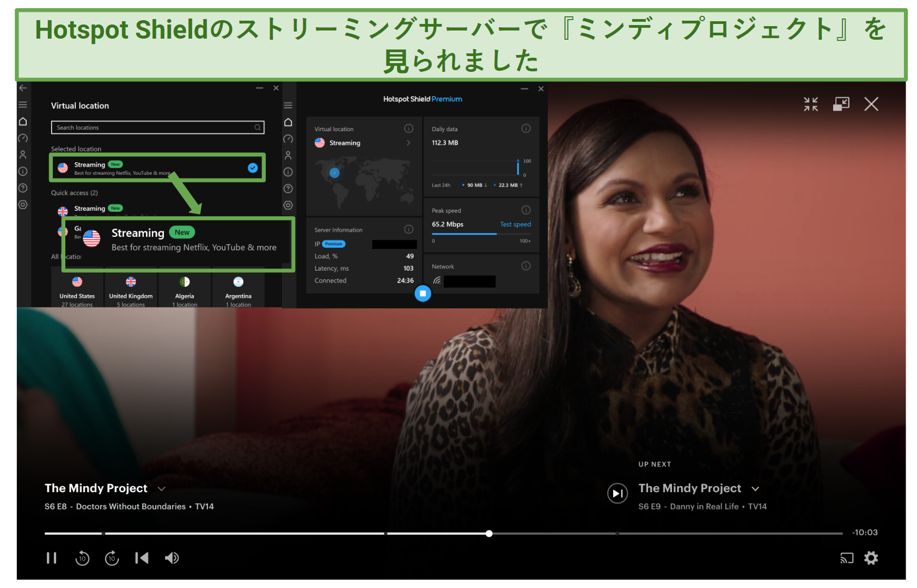
Task: Minimize the Hotspot Shield Premium window
Action: (x=524, y=89)
